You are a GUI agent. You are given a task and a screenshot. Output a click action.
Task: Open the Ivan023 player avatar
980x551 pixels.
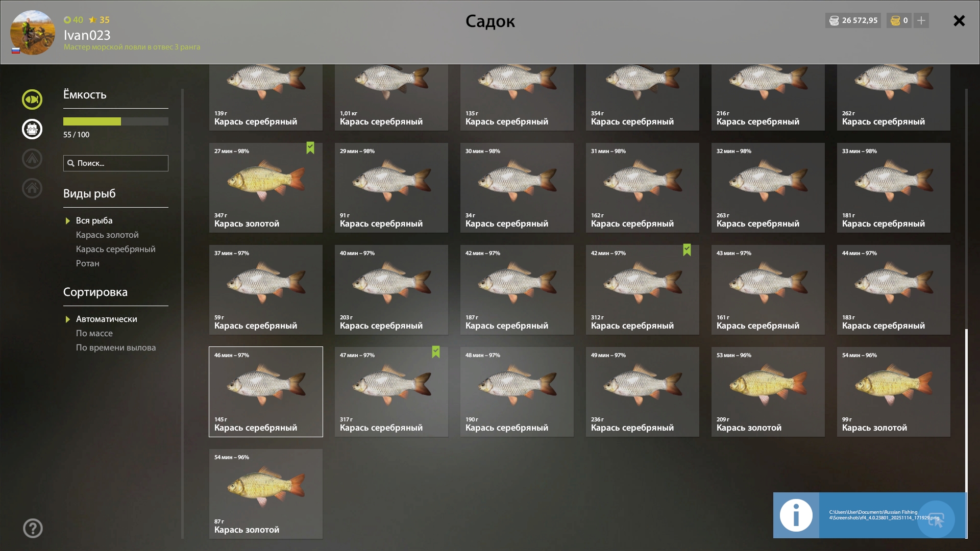click(33, 33)
